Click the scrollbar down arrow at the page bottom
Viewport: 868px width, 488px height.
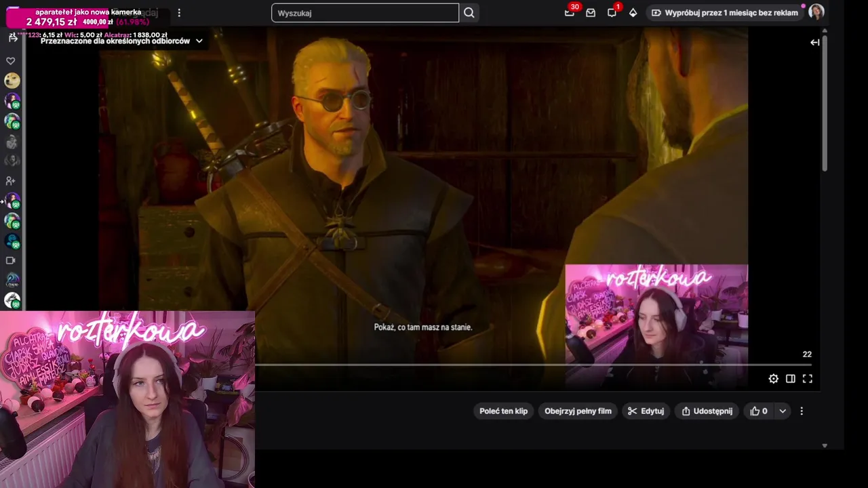[x=825, y=445]
